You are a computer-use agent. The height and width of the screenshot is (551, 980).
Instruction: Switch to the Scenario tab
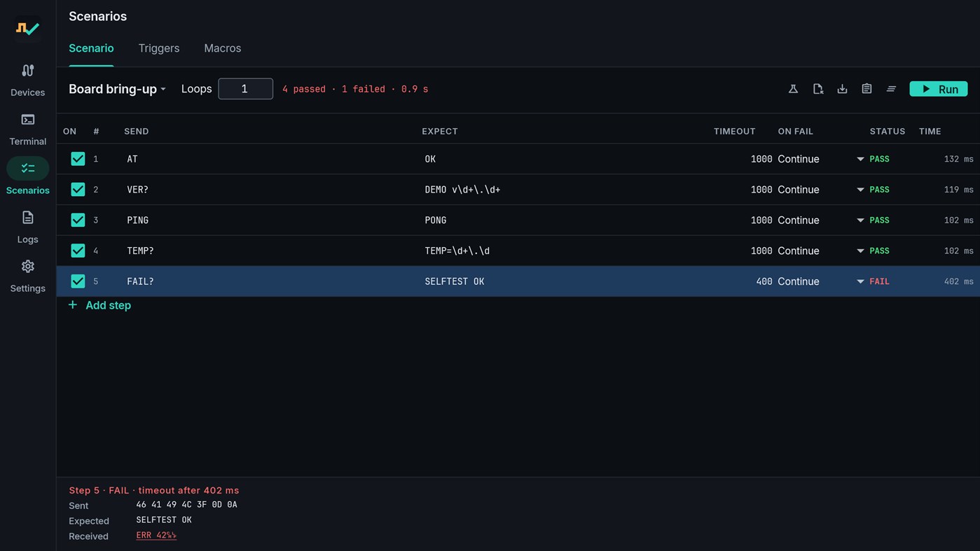[91, 48]
